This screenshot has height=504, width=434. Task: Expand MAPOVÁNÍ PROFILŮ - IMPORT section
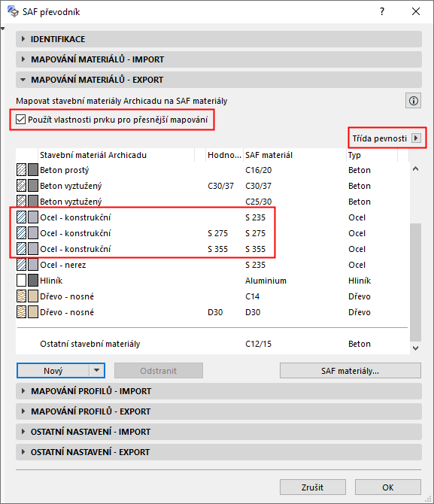click(x=219, y=391)
